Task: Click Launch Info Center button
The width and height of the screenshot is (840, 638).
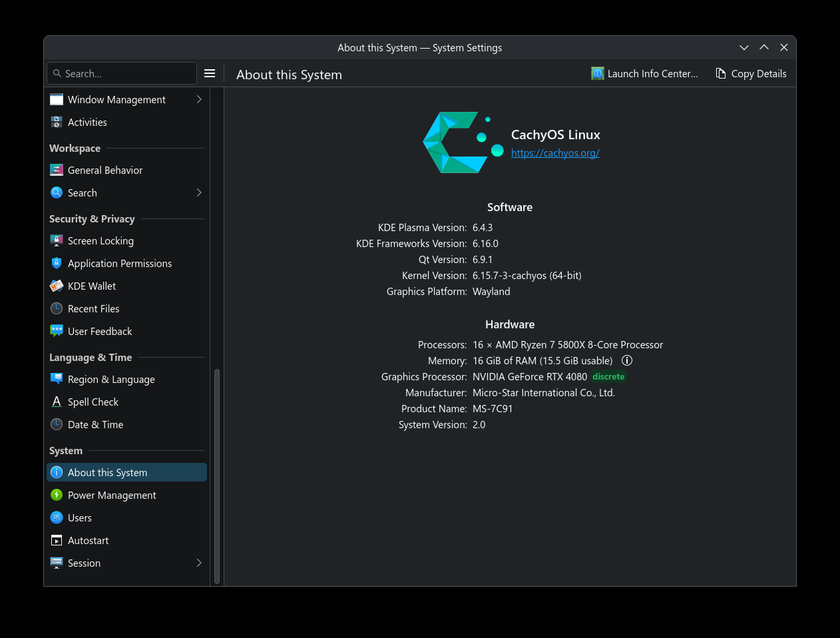Action: (644, 73)
